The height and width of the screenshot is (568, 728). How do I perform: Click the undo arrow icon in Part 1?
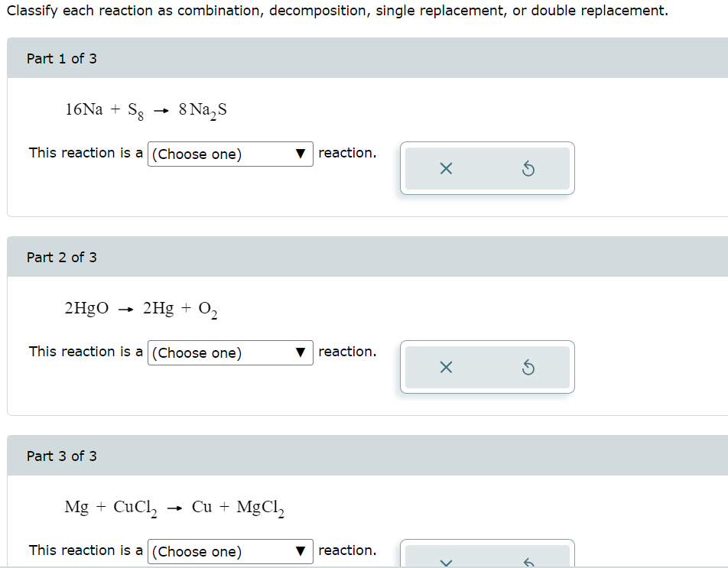click(x=528, y=168)
